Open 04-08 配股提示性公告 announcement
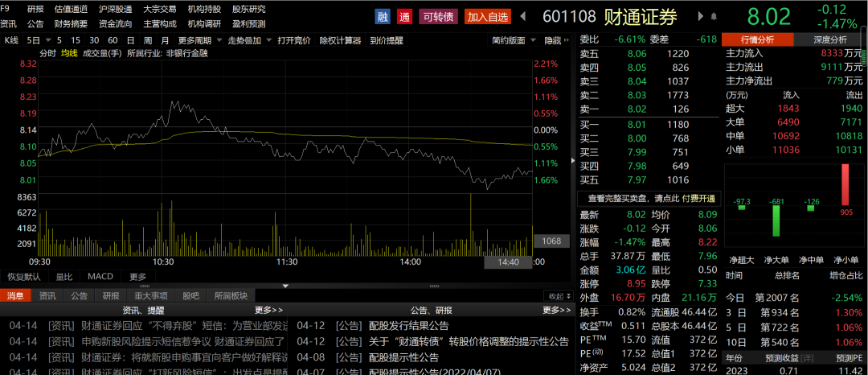 point(403,356)
